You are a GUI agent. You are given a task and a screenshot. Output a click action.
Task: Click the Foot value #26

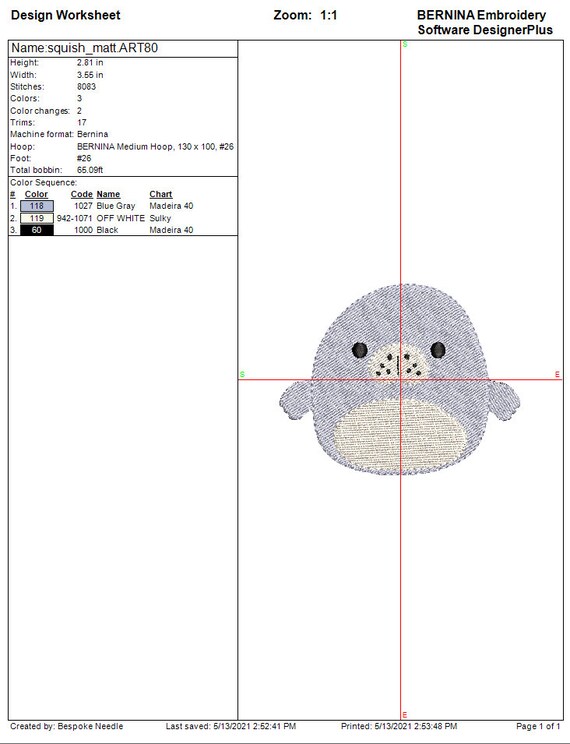84,158
